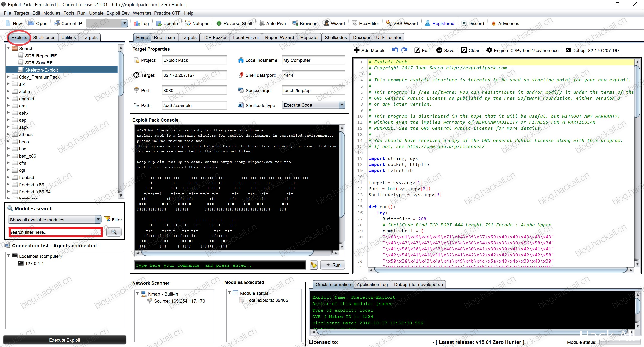Open the Debug ( for developers ) tab

click(419, 284)
